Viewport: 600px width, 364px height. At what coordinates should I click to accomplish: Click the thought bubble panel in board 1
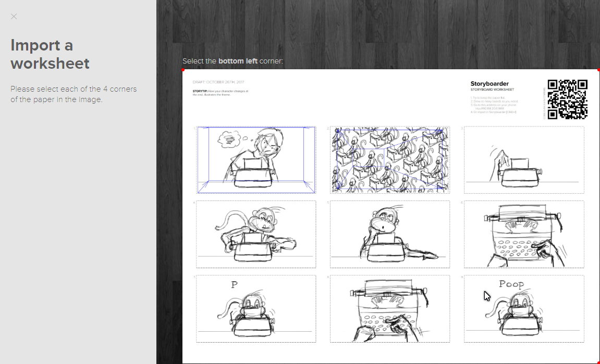tap(256, 160)
